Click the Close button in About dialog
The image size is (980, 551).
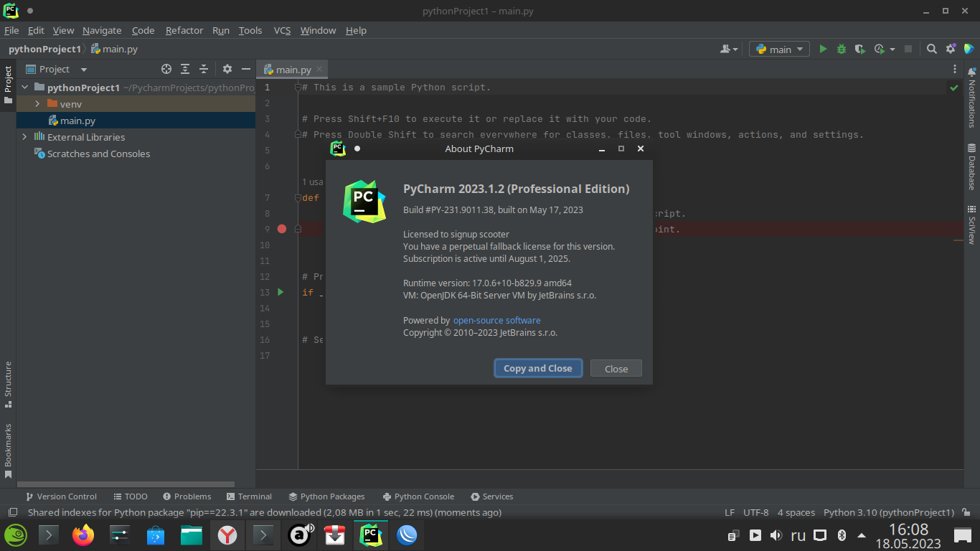(616, 368)
